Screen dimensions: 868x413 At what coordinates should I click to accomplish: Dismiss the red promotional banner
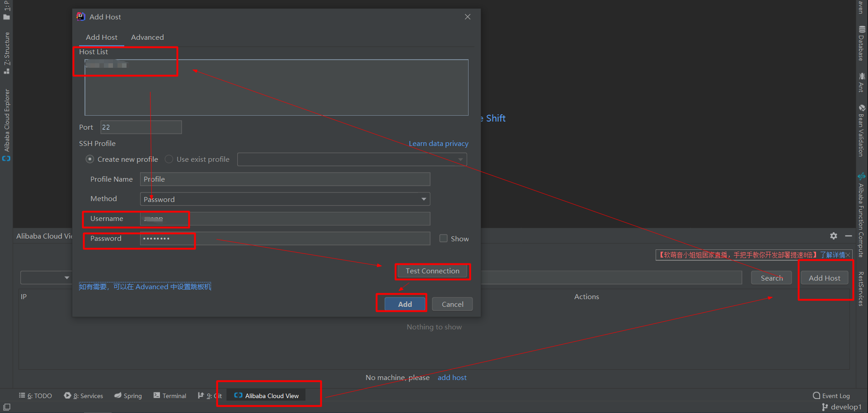click(x=848, y=255)
